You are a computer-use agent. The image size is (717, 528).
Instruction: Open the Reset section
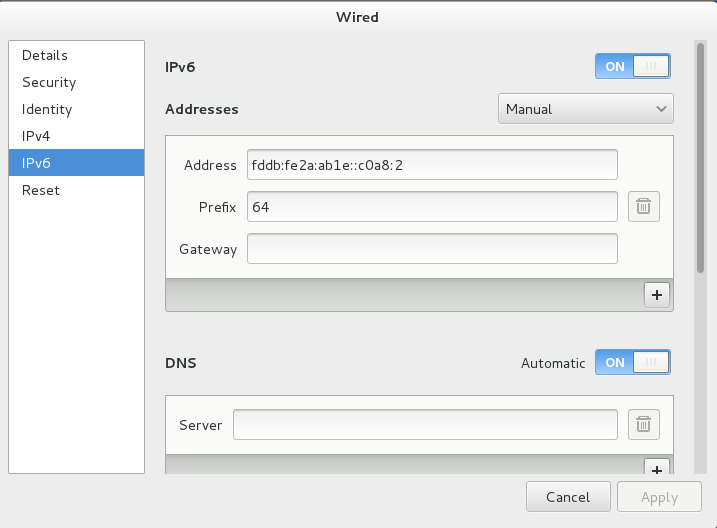coord(76,190)
